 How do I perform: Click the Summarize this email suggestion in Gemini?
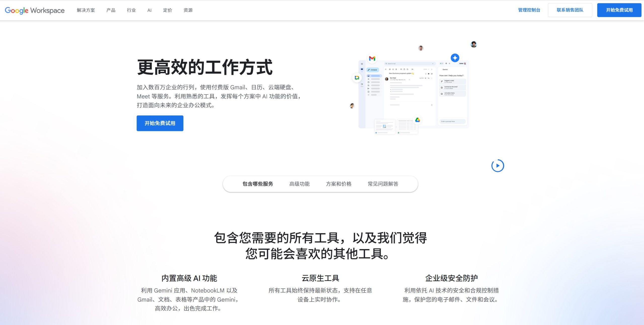[x=452, y=88]
